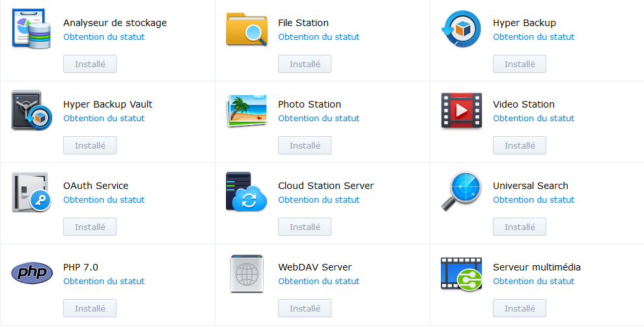Open status link under Hyper Backup
The height and width of the screenshot is (333, 644).
pyautogui.click(x=533, y=37)
